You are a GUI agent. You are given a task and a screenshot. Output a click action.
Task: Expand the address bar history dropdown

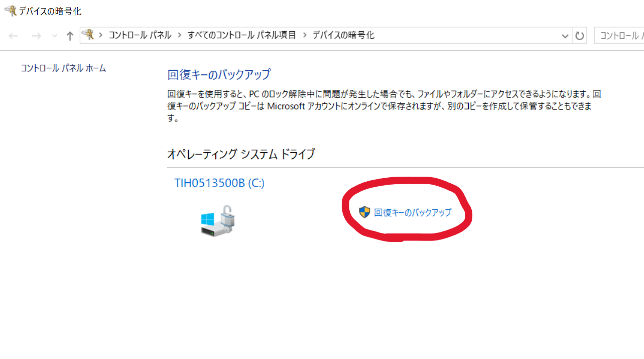[565, 36]
